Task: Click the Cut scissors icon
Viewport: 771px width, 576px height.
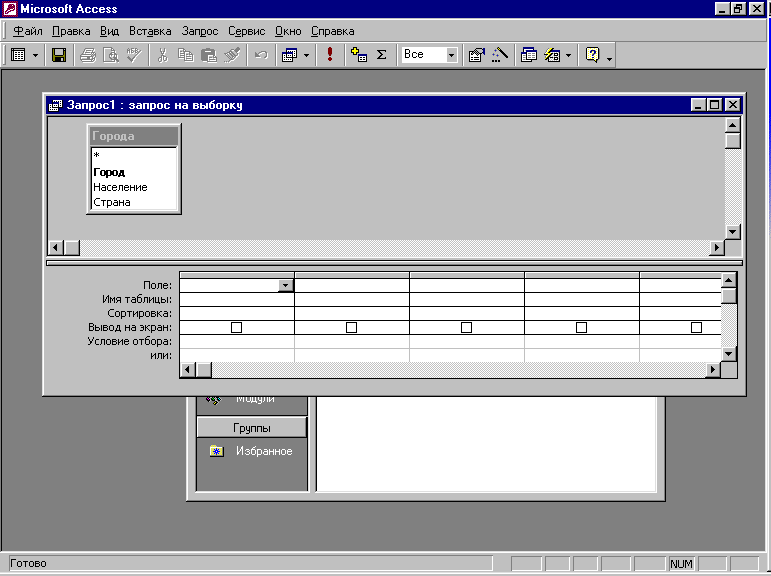Action: point(162,55)
